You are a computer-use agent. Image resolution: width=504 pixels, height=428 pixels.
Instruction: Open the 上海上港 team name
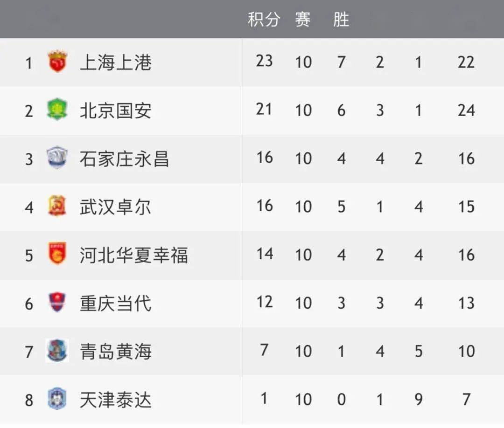115,62
